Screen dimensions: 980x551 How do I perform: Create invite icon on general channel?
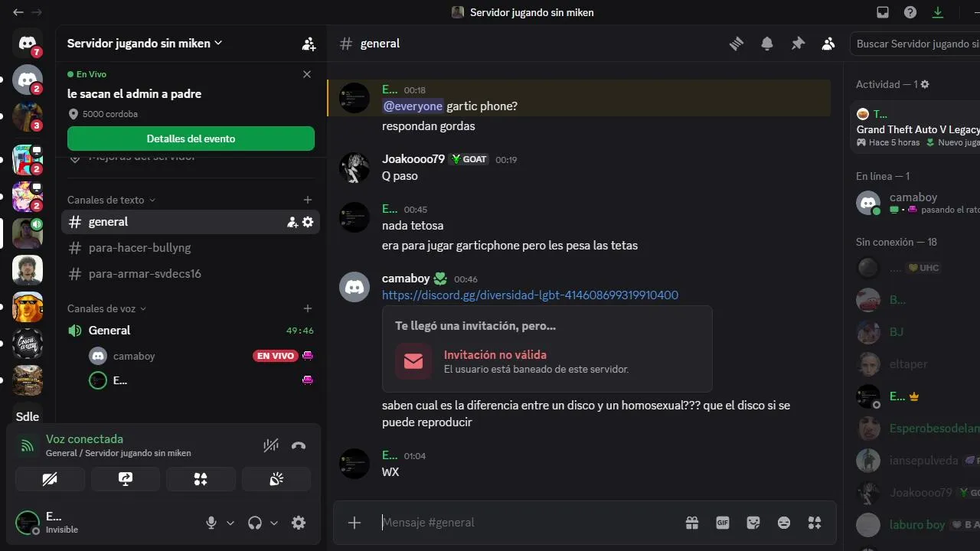[x=292, y=222]
